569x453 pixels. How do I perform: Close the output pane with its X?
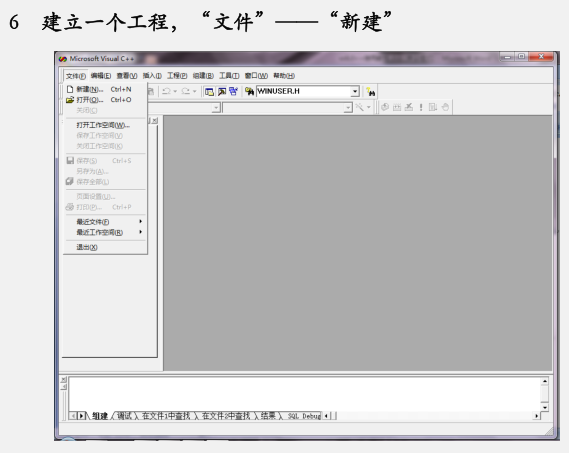click(64, 380)
